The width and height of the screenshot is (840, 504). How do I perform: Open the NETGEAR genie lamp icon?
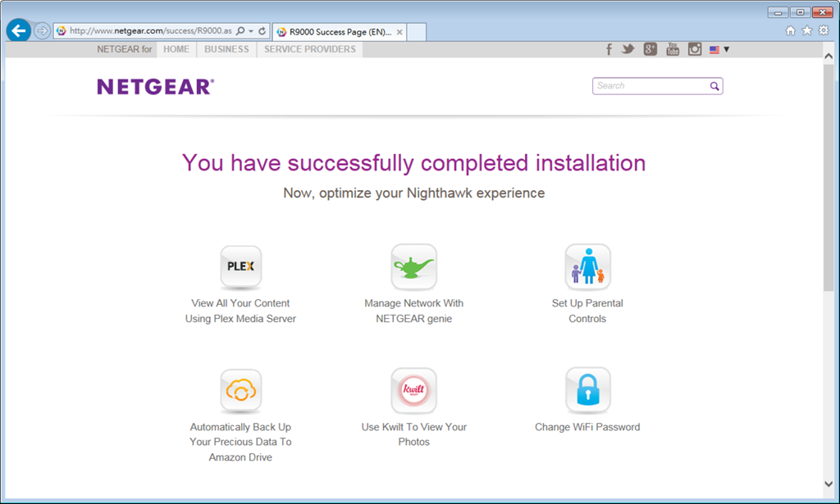[x=413, y=266]
